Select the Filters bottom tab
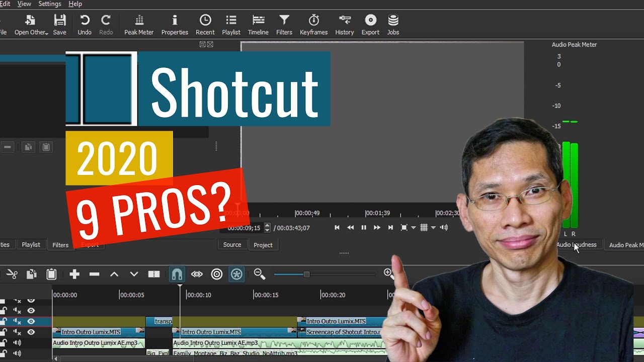This screenshot has height=362, width=644. coord(60,245)
